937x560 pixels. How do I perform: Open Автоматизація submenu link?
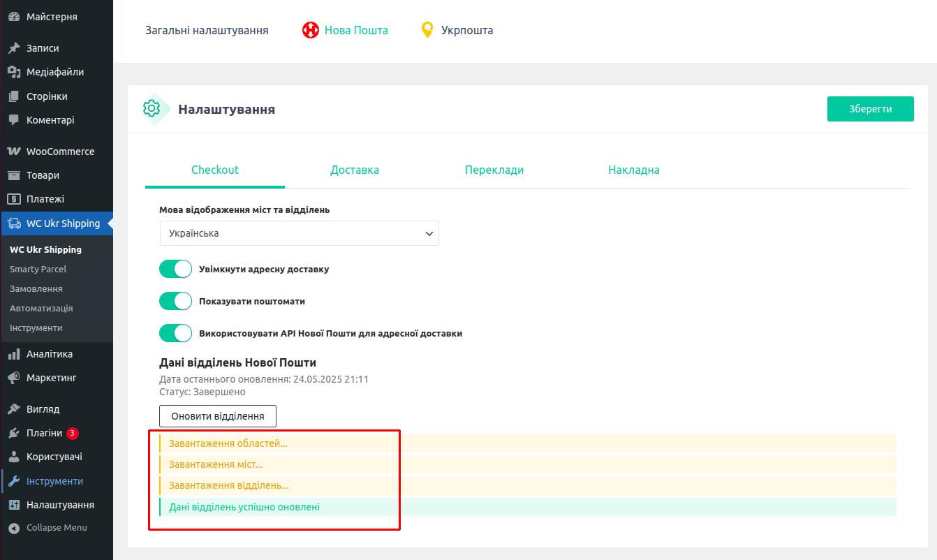(x=41, y=308)
